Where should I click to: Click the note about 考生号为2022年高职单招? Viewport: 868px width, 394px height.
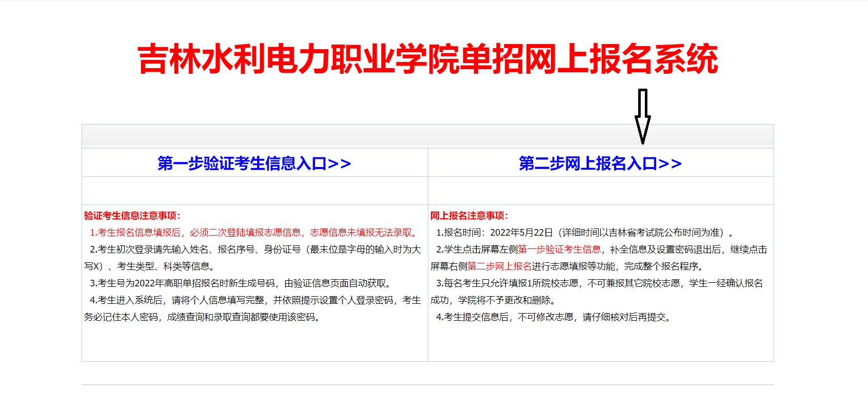click(241, 283)
